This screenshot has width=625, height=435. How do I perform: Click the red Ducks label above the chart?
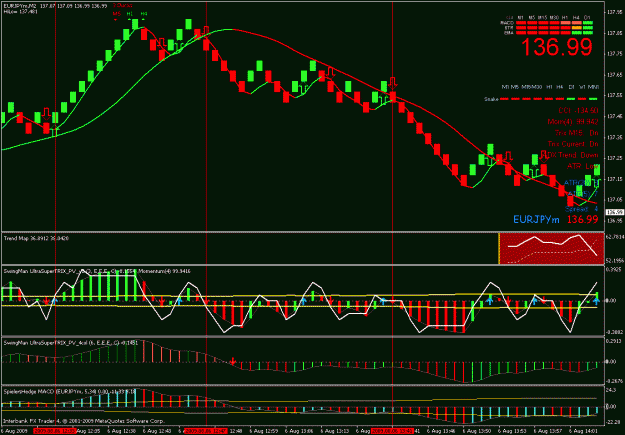[122, 6]
